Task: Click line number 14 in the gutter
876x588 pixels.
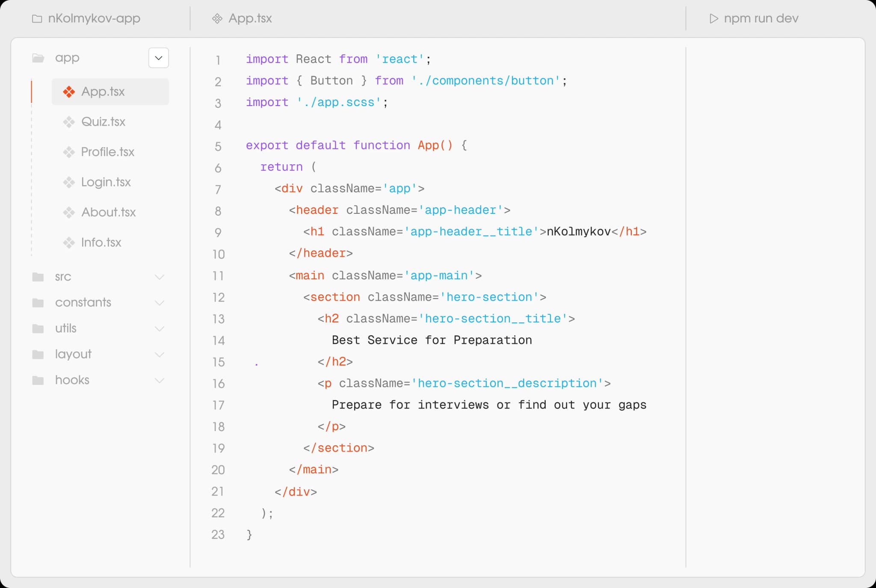Action: (218, 341)
